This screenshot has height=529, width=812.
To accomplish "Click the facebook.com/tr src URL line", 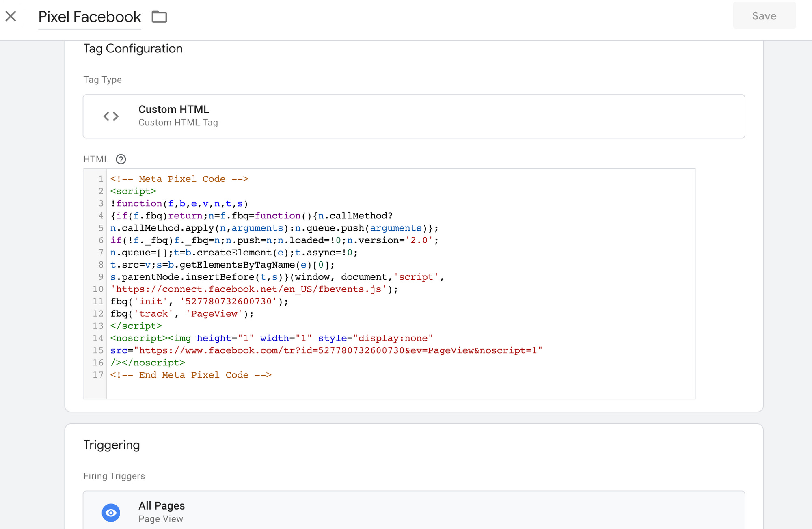I will coord(326,350).
